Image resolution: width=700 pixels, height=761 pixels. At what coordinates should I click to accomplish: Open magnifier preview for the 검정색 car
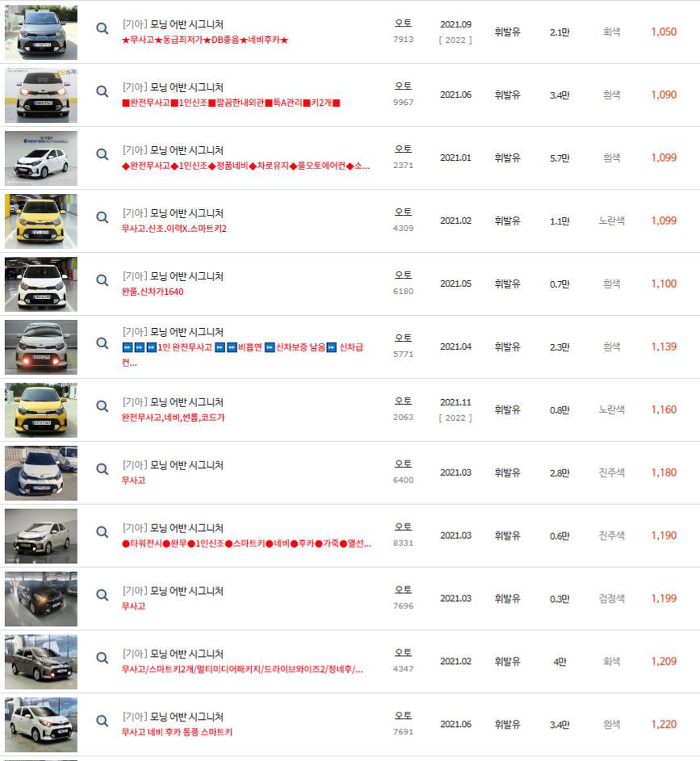pyautogui.click(x=102, y=595)
